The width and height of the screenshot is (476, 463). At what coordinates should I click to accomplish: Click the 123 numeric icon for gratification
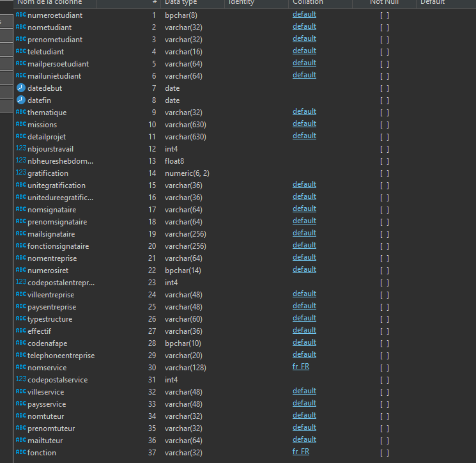21,173
